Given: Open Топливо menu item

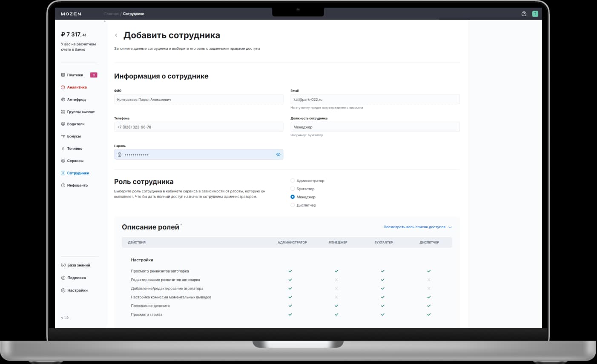Looking at the screenshot, I should coord(75,149).
